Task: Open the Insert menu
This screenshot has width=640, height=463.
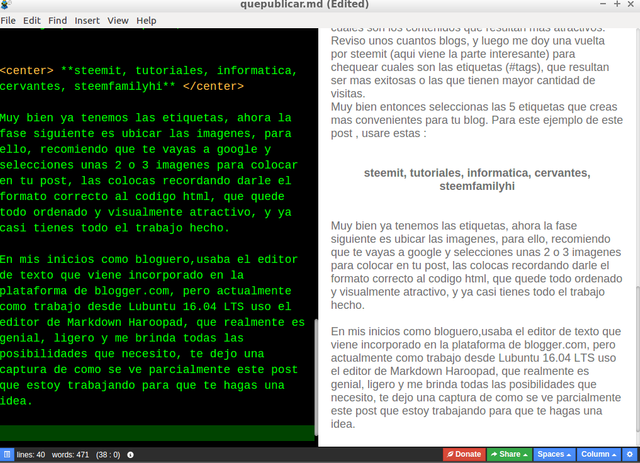Action: tap(87, 20)
